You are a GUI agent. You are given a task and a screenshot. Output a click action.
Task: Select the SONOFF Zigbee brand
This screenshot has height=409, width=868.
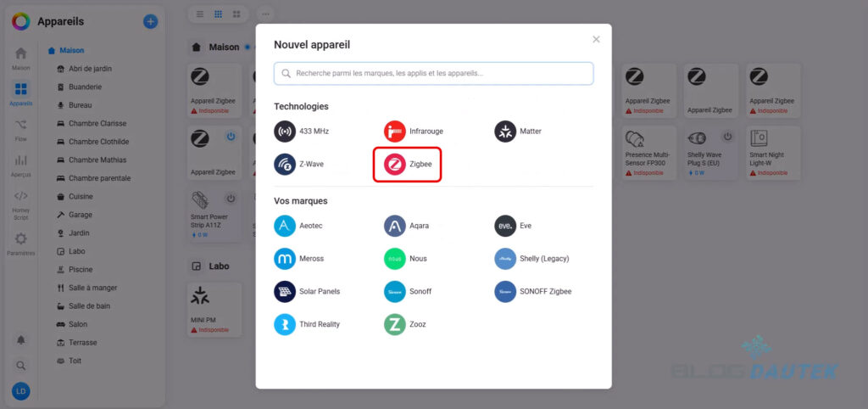coord(532,292)
